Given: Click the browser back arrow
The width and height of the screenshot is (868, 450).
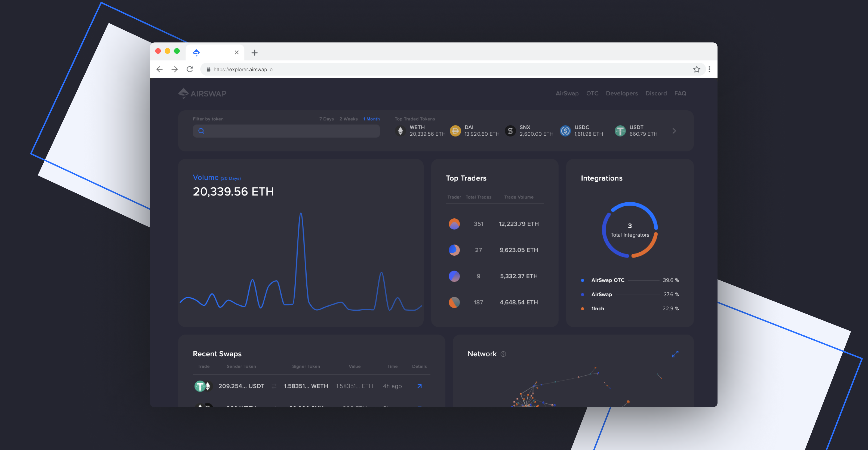Looking at the screenshot, I should [x=159, y=69].
